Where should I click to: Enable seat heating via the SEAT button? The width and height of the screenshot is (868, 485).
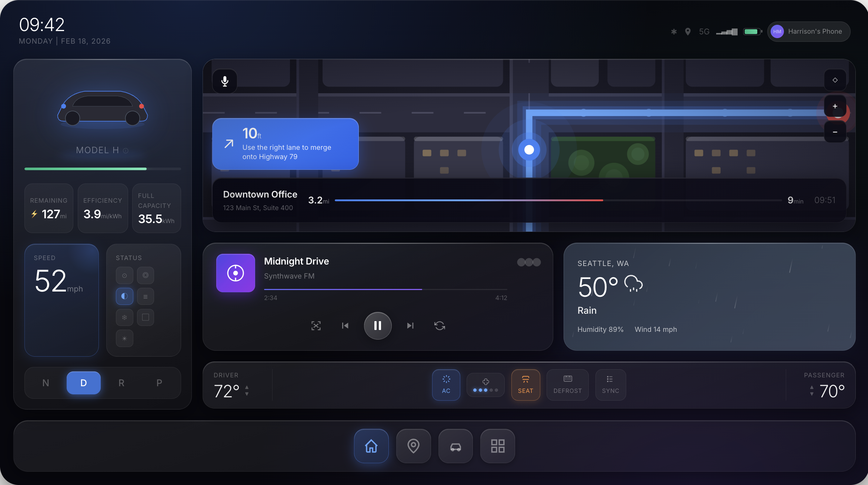pyautogui.click(x=525, y=385)
